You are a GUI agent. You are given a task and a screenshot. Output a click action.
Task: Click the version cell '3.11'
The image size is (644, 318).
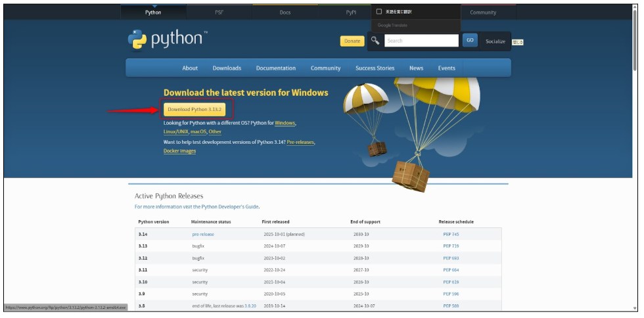click(x=143, y=270)
